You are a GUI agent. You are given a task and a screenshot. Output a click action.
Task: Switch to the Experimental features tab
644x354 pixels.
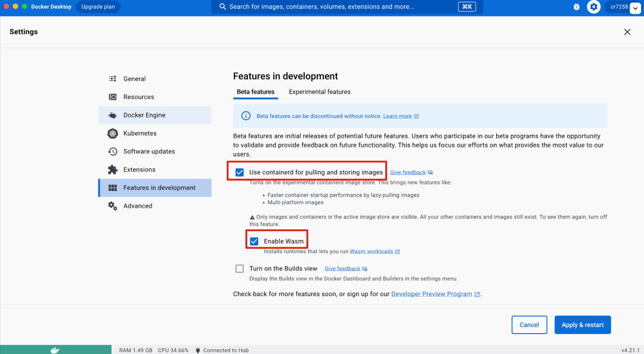click(x=320, y=92)
